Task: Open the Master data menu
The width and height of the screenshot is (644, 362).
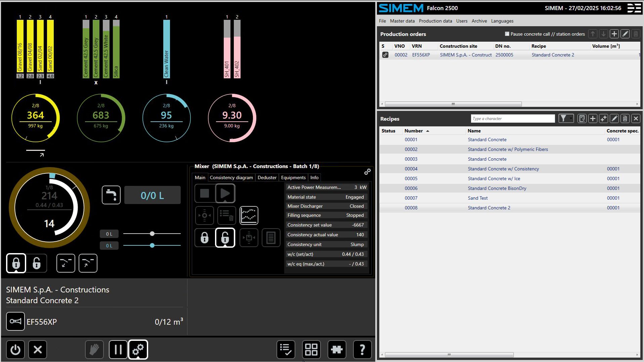Action: pyautogui.click(x=402, y=21)
